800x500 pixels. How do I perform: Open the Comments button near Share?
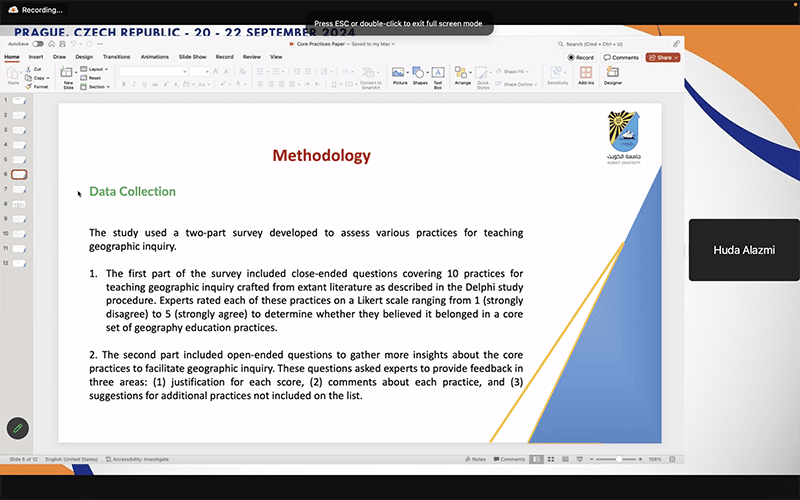621,57
